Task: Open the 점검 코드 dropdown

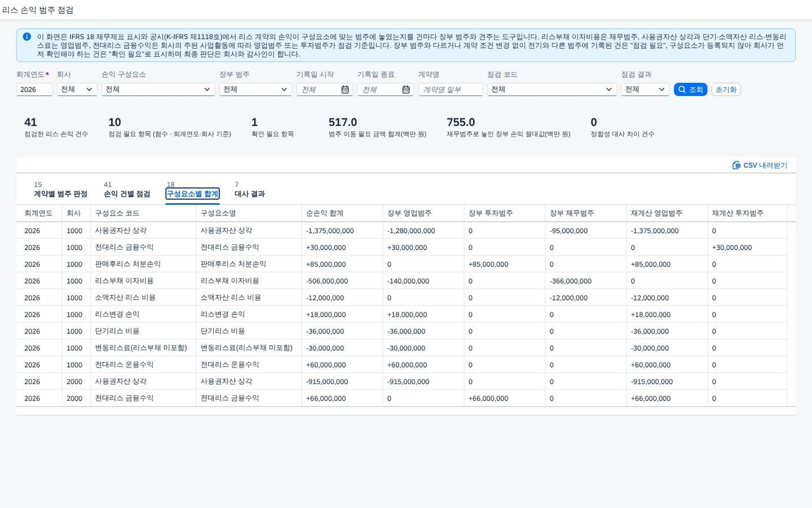Action: pos(552,89)
